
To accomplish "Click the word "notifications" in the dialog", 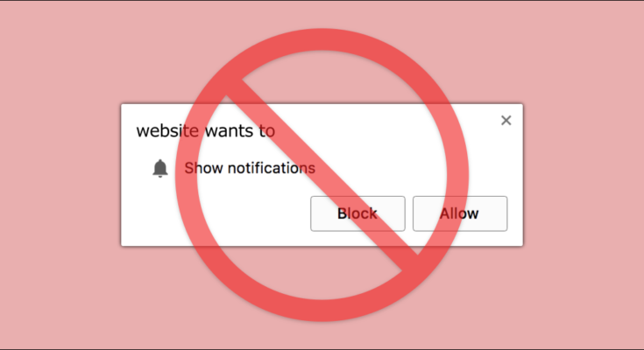I will 272,168.
